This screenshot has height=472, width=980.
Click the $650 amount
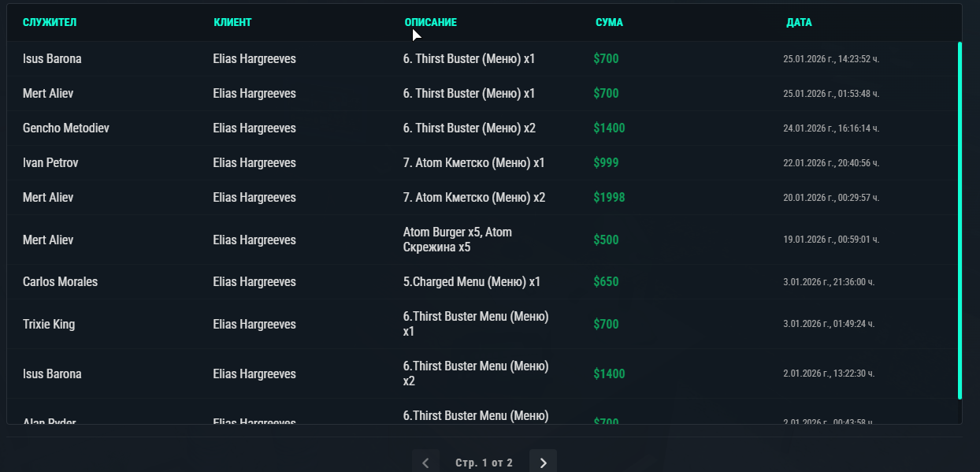[606, 281]
